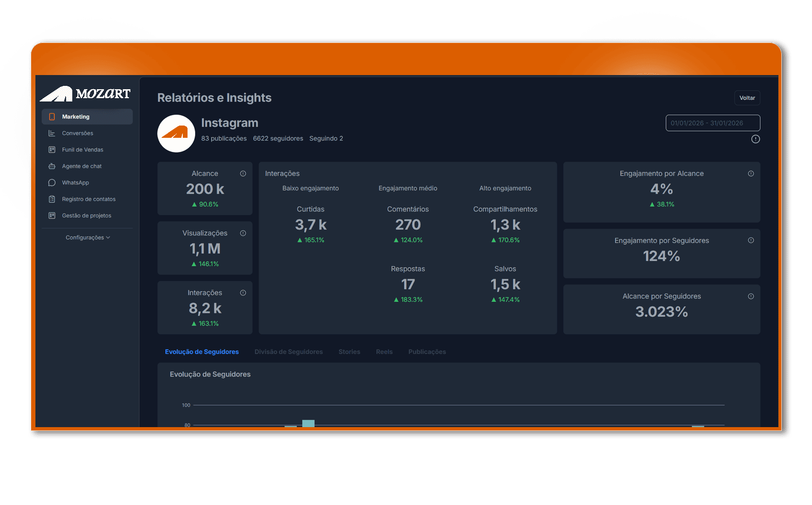Expand the Configurações dropdown
The width and height of the screenshot is (812, 505).
coord(88,237)
